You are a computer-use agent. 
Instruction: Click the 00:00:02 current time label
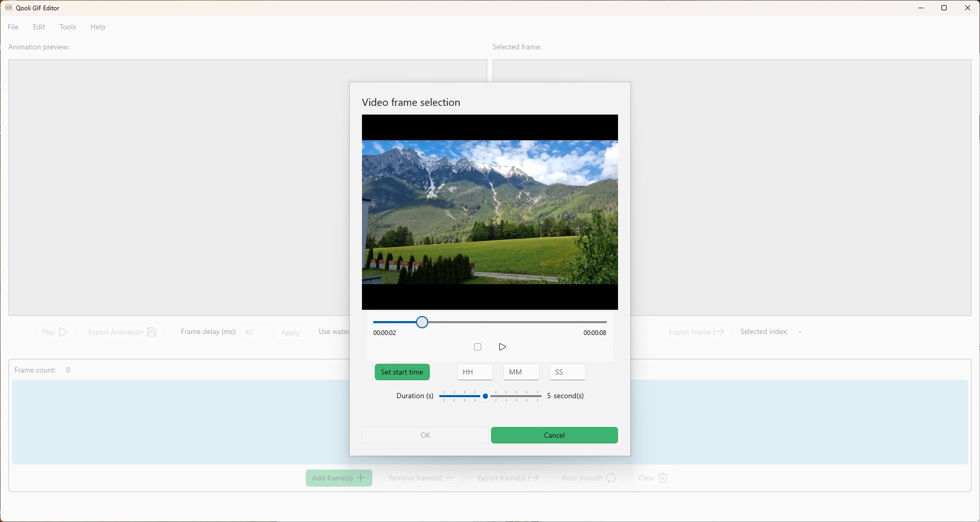click(x=385, y=333)
